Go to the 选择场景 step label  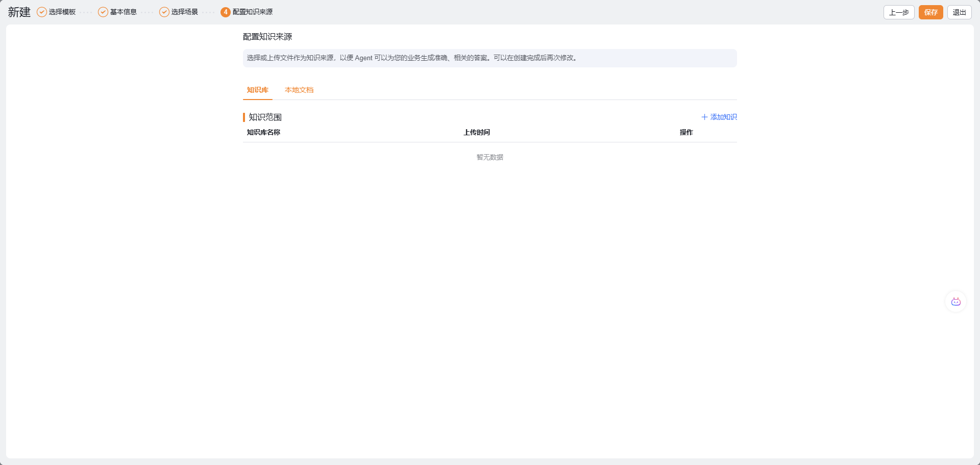185,12
